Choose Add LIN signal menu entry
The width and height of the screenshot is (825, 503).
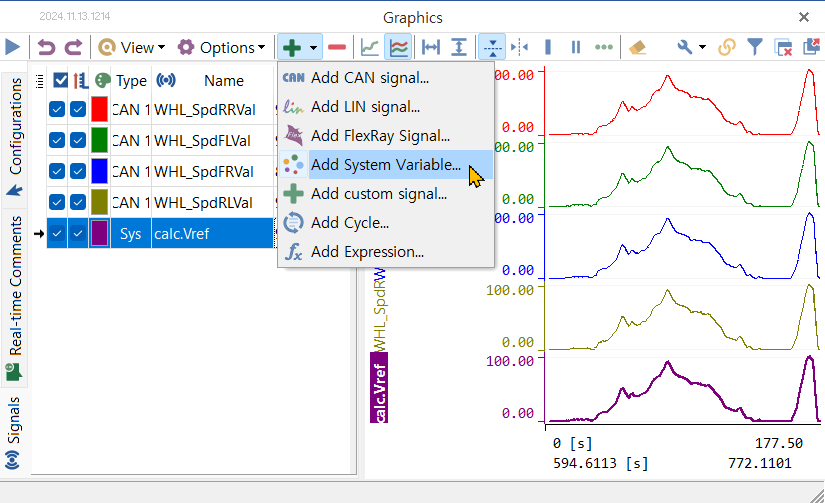pyautogui.click(x=386, y=107)
